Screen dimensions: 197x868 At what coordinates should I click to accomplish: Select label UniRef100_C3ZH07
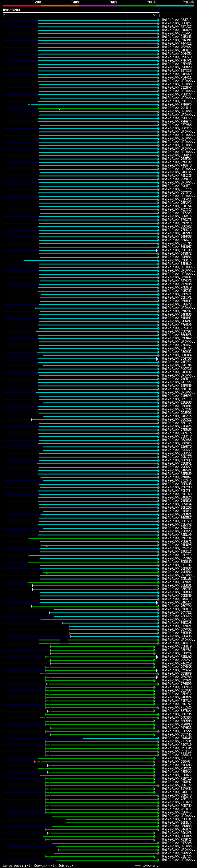[x=177, y=88]
